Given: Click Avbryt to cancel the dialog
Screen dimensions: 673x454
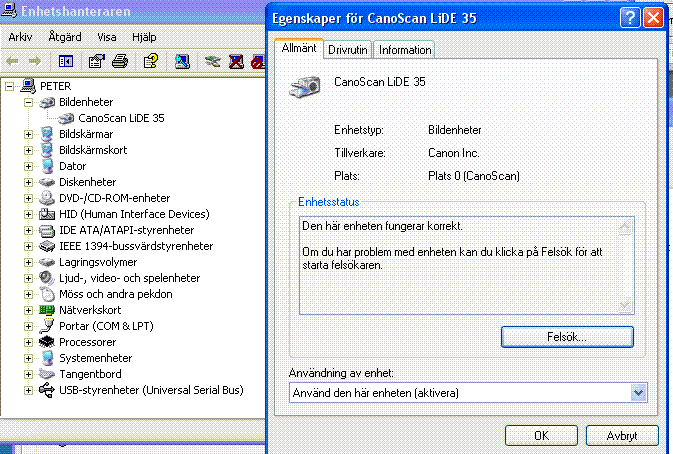Looking at the screenshot, I should pos(622,436).
